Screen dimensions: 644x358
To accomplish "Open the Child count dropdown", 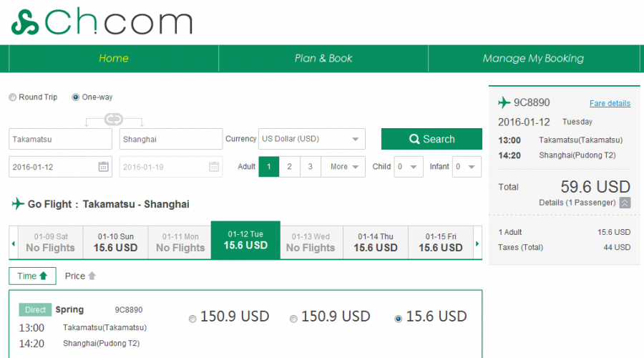I will click(x=409, y=167).
